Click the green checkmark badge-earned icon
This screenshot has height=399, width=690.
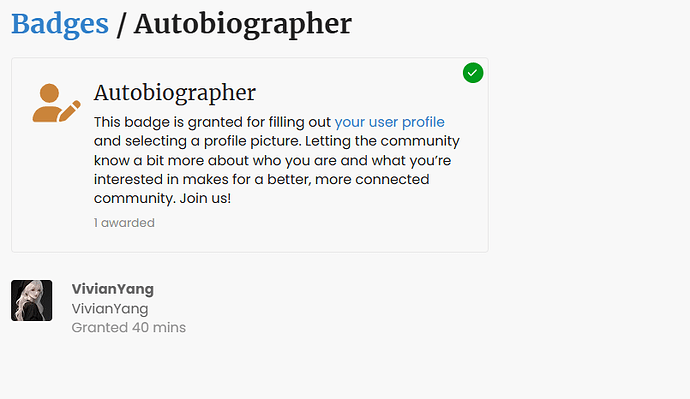click(x=473, y=73)
